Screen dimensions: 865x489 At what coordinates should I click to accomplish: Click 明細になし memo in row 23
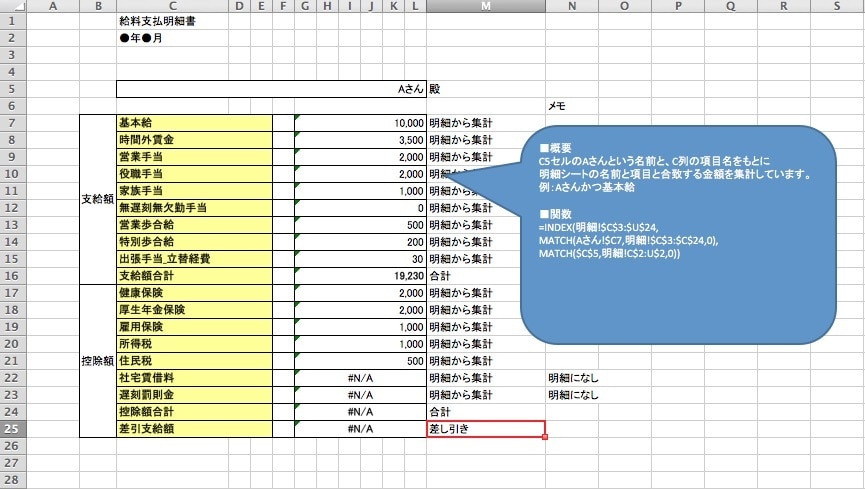(x=573, y=395)
